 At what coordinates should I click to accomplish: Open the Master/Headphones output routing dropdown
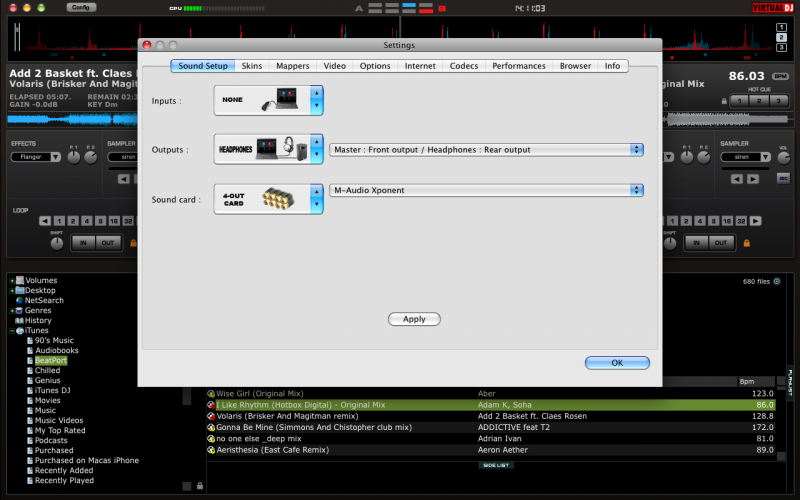pos(486,149)
